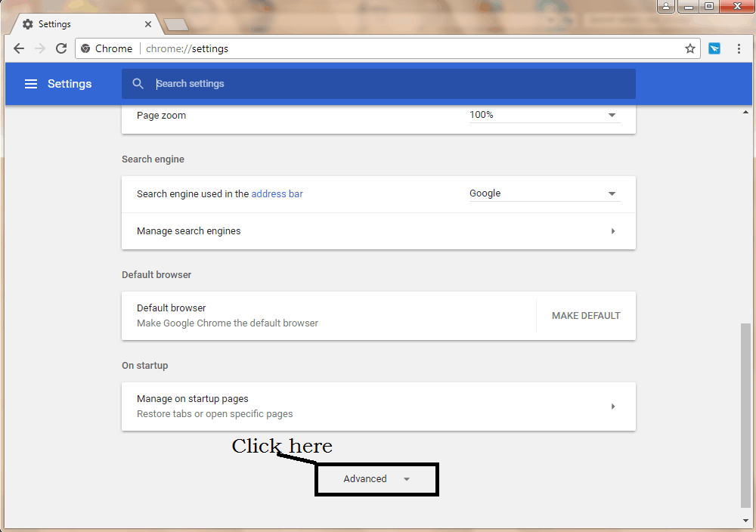Click the Search engine section heading

(x=153, y=159)
